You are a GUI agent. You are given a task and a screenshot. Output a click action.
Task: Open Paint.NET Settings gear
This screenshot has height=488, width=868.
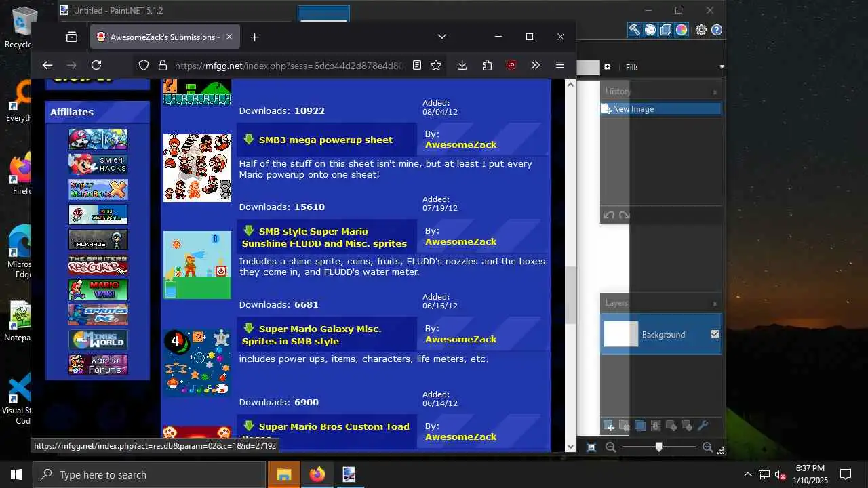coord(701,30)
